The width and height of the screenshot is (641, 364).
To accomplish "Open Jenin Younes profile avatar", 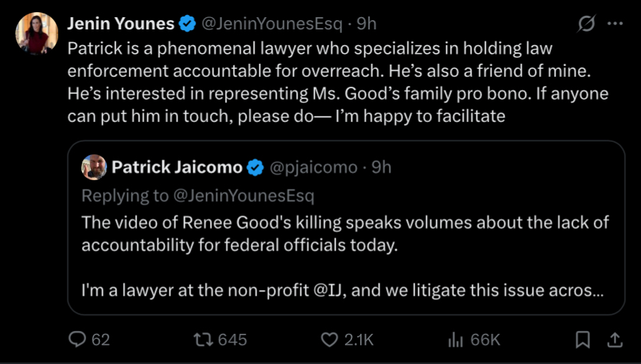I will pyautogui.click(x=36, y=33).
